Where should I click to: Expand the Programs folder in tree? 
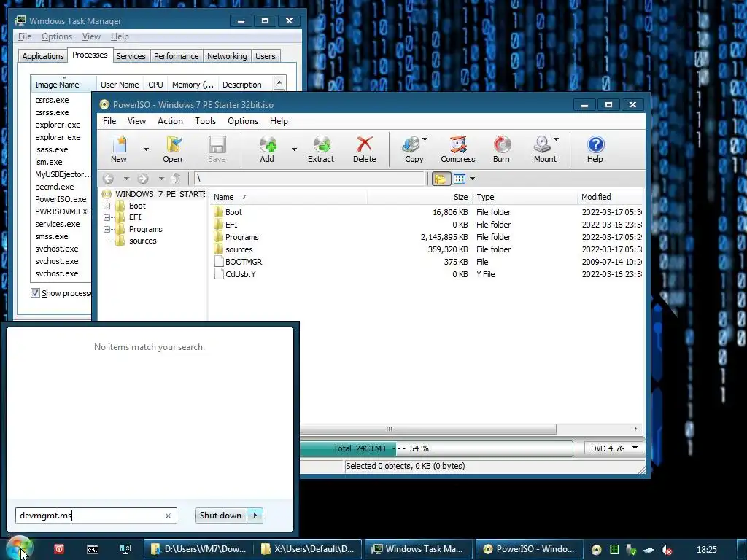107,229
